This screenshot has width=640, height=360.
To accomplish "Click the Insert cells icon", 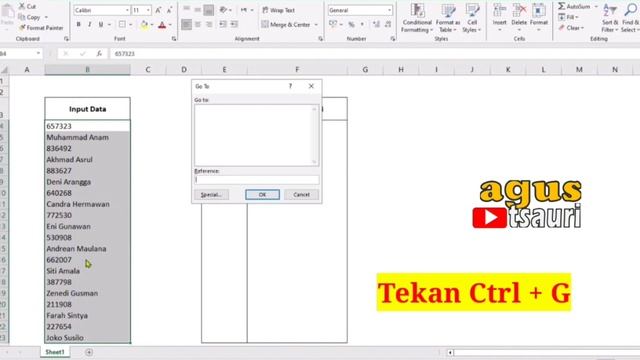I will pos(500,11).
